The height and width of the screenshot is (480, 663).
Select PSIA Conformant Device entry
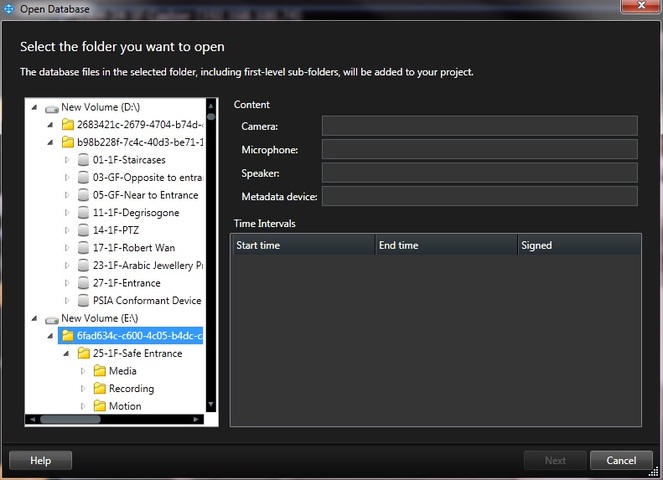pyautogui.click(x=146, y=301)
